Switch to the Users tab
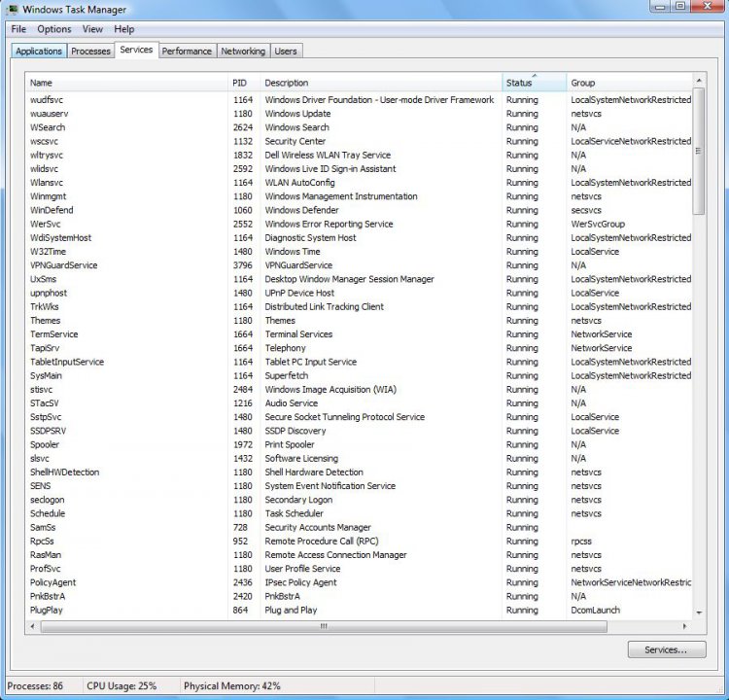The height and width of the screenshot is (700, 729). [x=286, y=52]
